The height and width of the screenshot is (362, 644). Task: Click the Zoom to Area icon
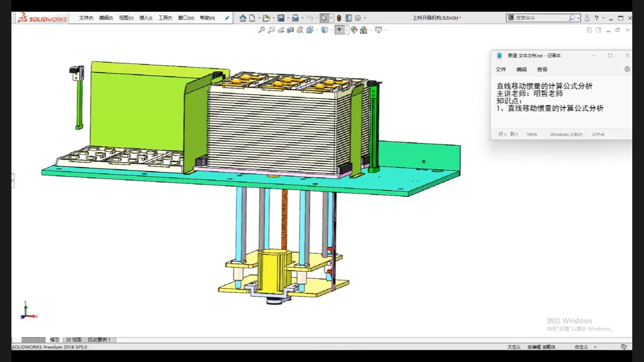tap(271, 30)
